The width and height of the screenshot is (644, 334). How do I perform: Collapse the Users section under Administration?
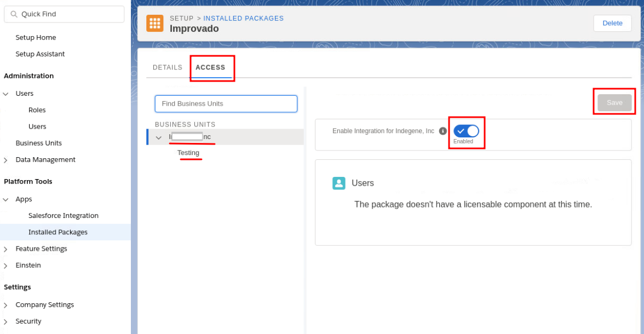point(5,94)
